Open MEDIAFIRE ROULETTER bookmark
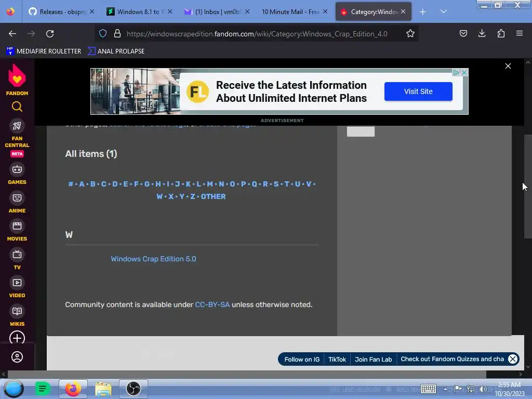Image resolution: width=532 pixels, height=399 pixels. tap(44, 51)
